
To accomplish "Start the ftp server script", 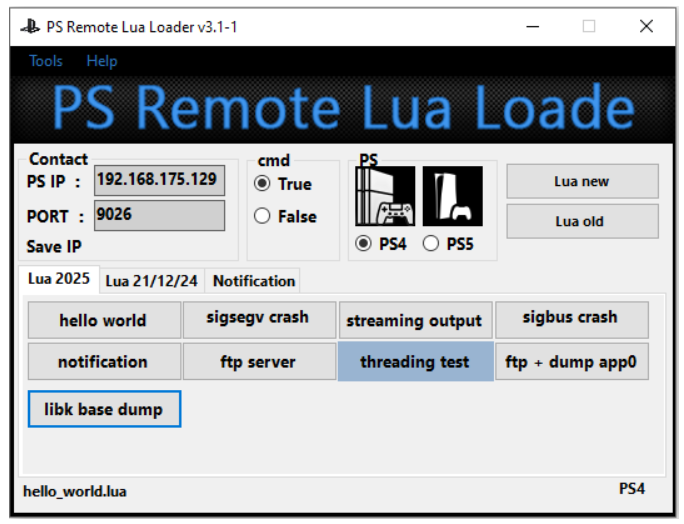I will pyautogui.click(x=260, y=361).
